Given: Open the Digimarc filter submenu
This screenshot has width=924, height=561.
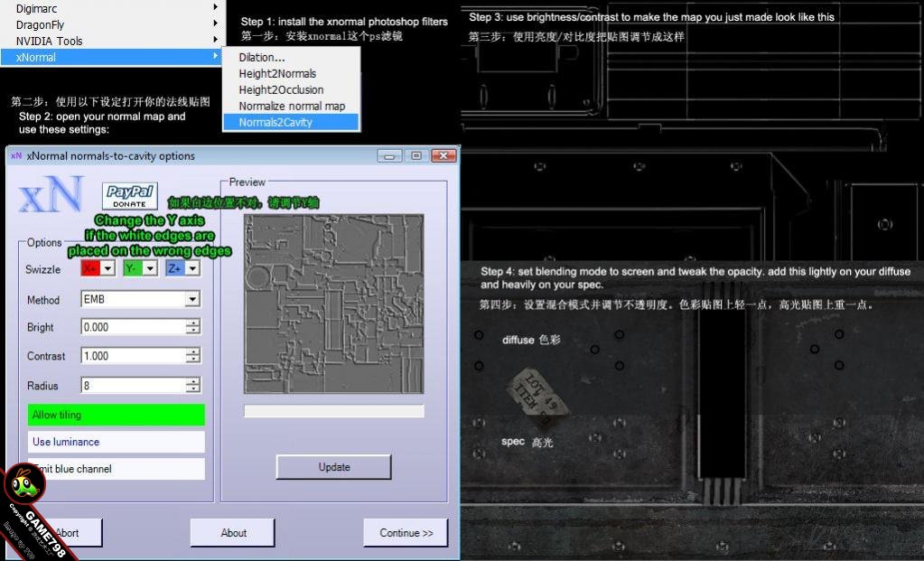Looking at the screenshot, I should click(x=112, y=8).
